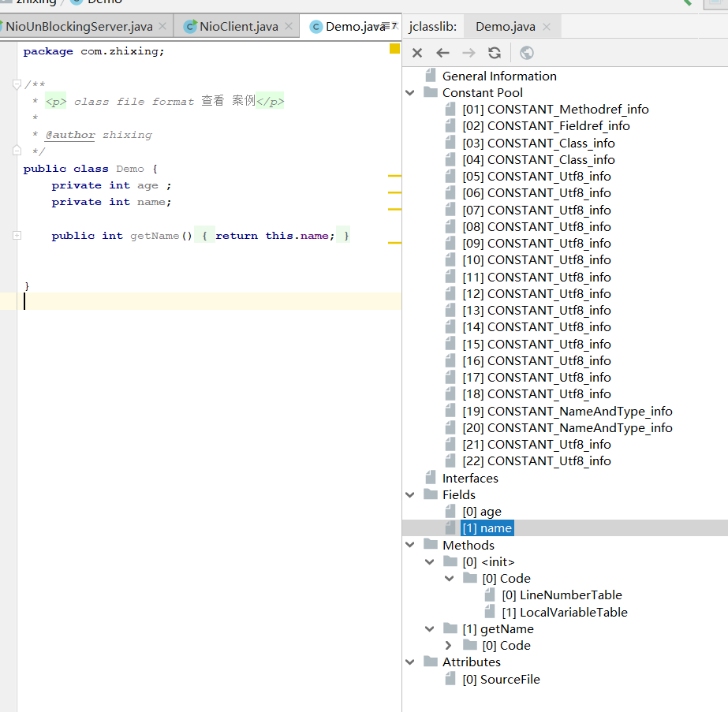Collapse the Methods tree node
Image resolution: width=728 pixels, height=712 pixels.
(x=409, y=545)
